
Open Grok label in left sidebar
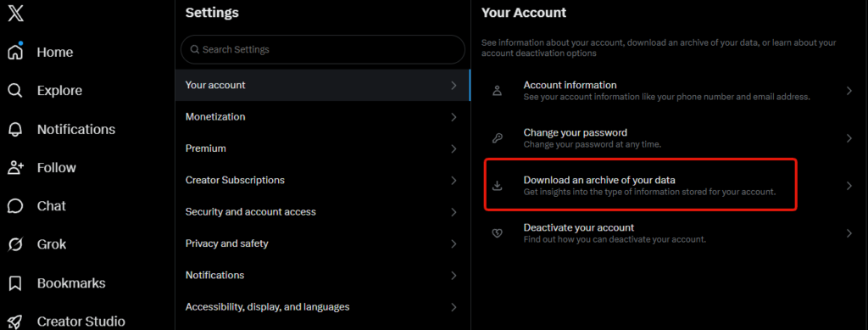point(52,244)
